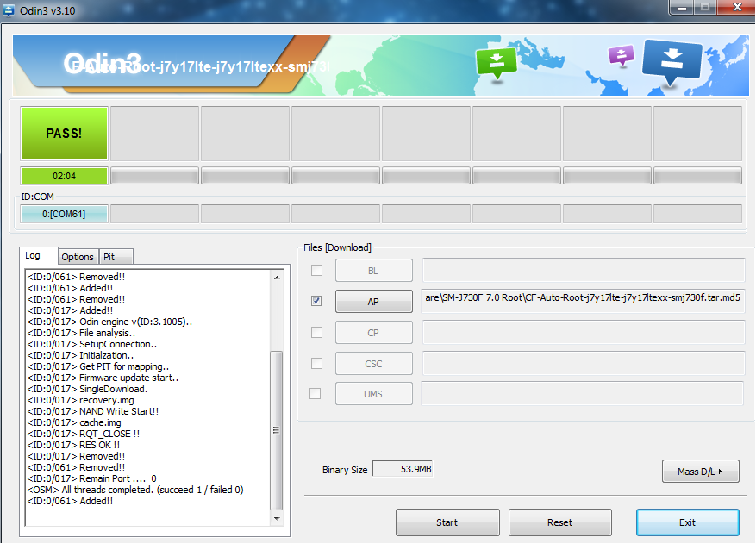The image size is (756, 544).
Task: Click the UMS file browse button
Action: click(x=373, y=393)
